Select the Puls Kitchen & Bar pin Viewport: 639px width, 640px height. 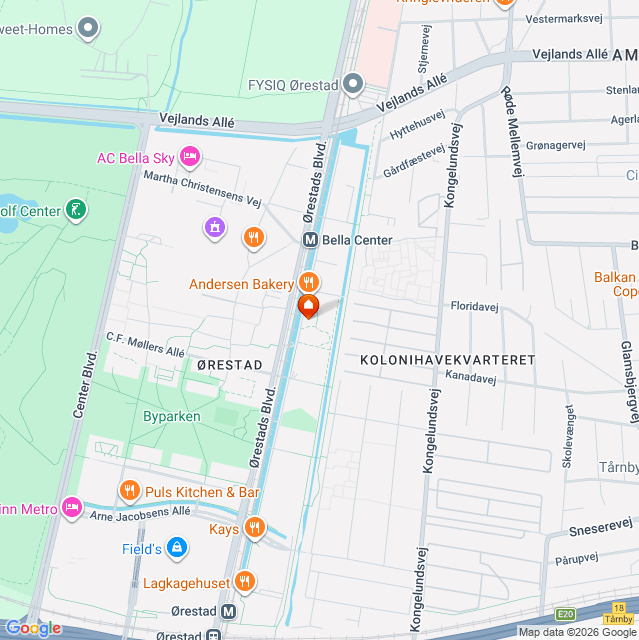(130, 491)
